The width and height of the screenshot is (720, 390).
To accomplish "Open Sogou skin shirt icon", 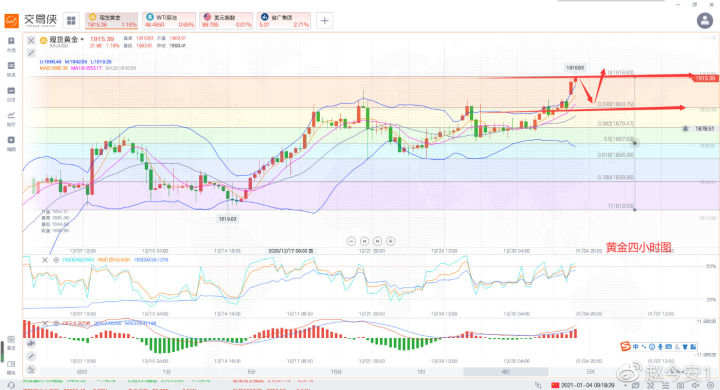I will (686, 347).
